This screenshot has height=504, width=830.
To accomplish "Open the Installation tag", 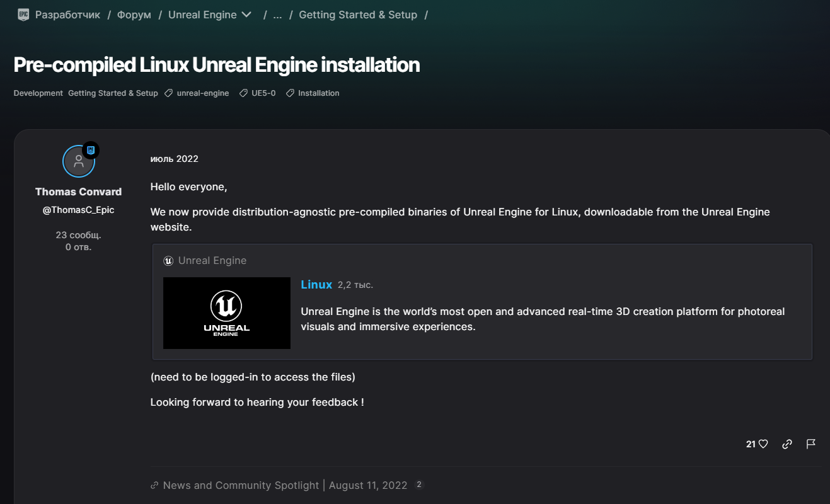I will coord(318,93).
